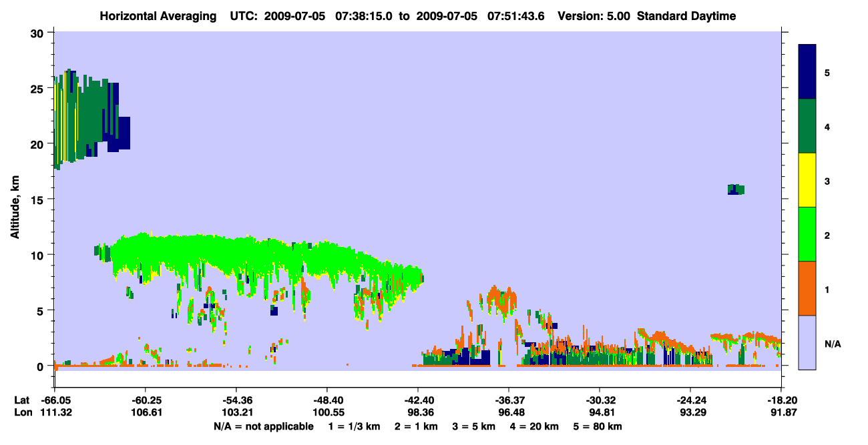The image size is (868, 445).
Task: Click the yellow colorbar segment labeled 3
Action: coord(807,180)
